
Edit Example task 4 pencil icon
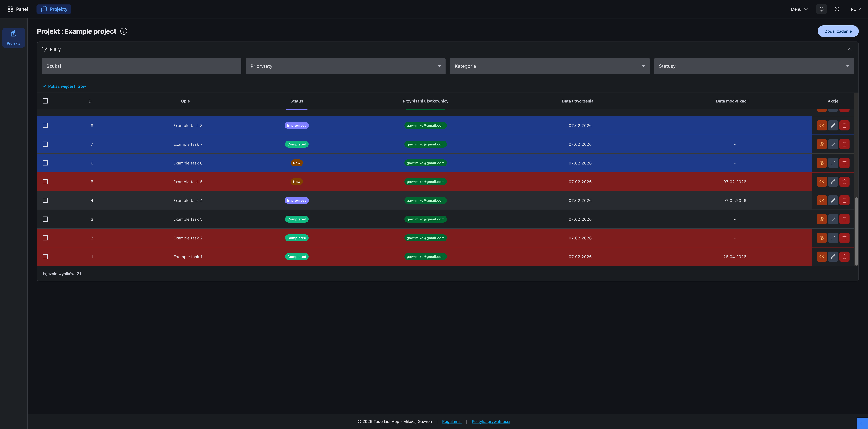tap(833, 200)
